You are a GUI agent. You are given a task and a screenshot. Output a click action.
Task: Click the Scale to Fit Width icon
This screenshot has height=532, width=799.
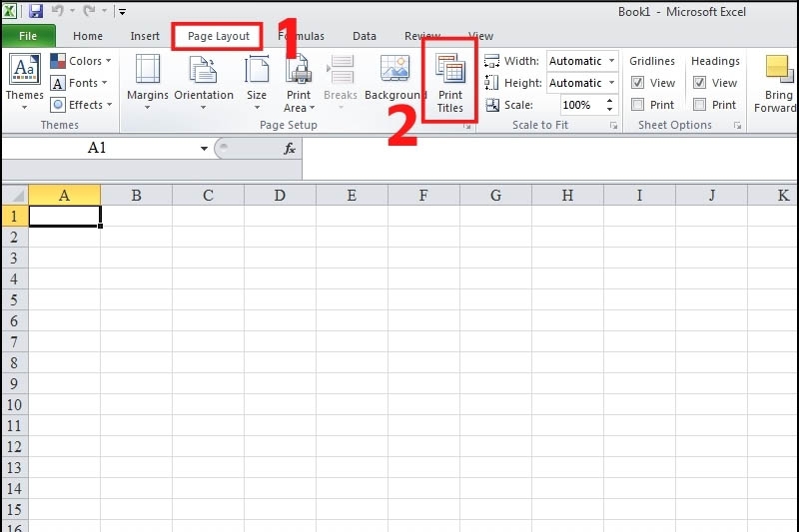click(491, 61)
